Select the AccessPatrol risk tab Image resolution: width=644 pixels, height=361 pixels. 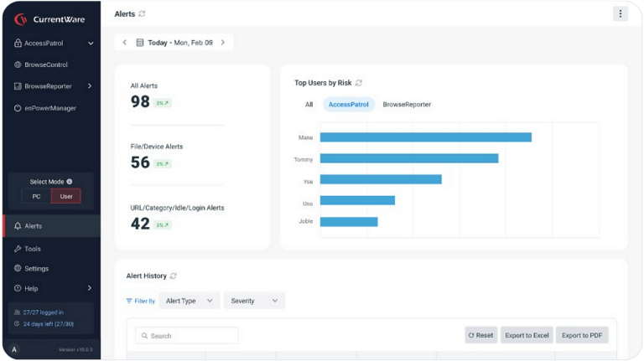tap(349, 105)
